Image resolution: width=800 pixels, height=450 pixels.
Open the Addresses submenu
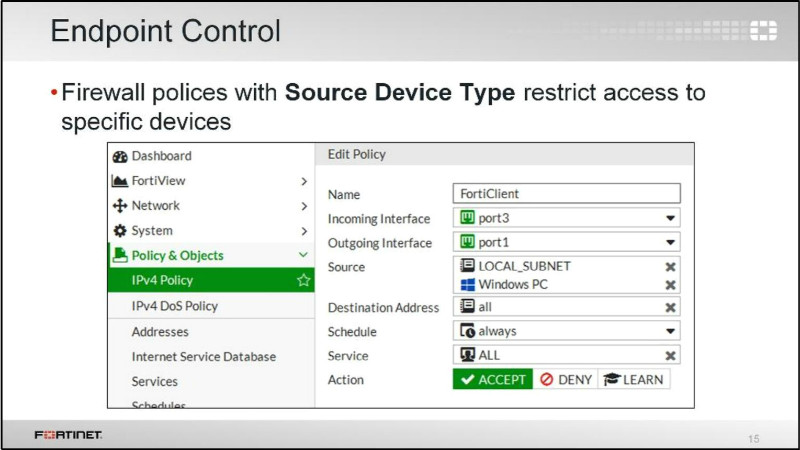click(211, 332)
